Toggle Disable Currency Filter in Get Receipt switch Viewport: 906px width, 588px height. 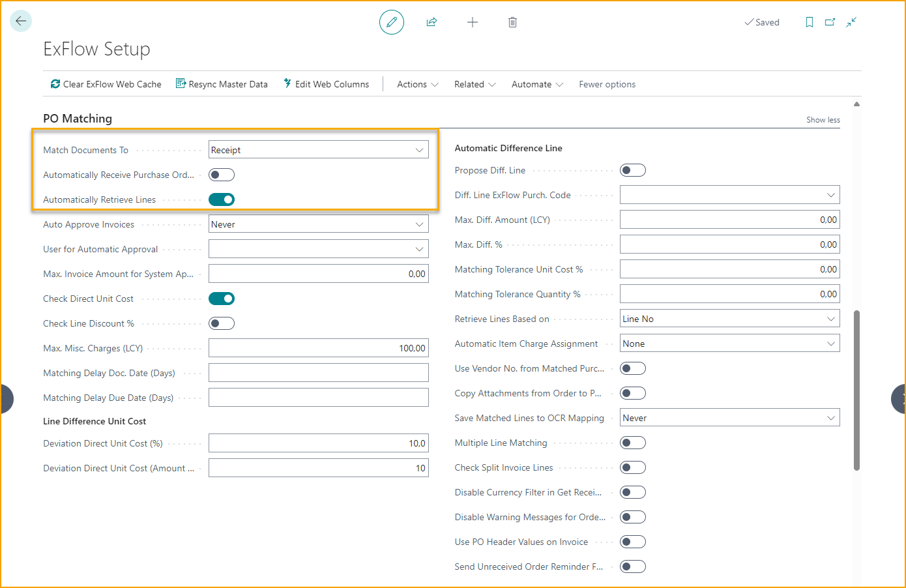click(x=633, y=492)
